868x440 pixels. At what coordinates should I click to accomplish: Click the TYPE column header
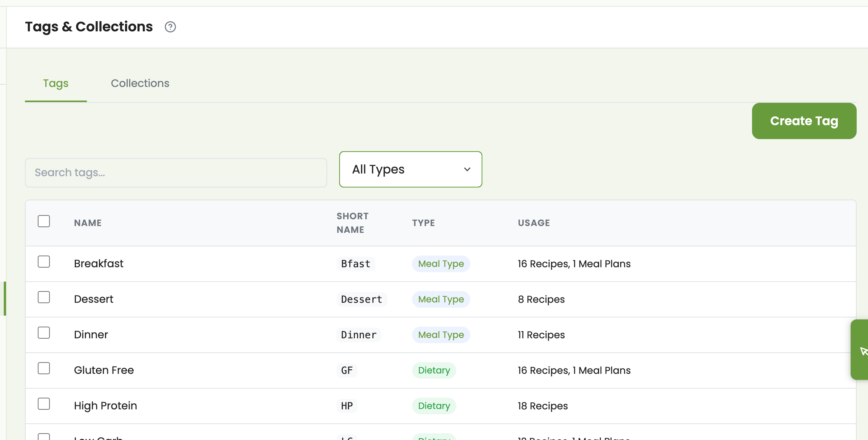(x=423, y=223)
